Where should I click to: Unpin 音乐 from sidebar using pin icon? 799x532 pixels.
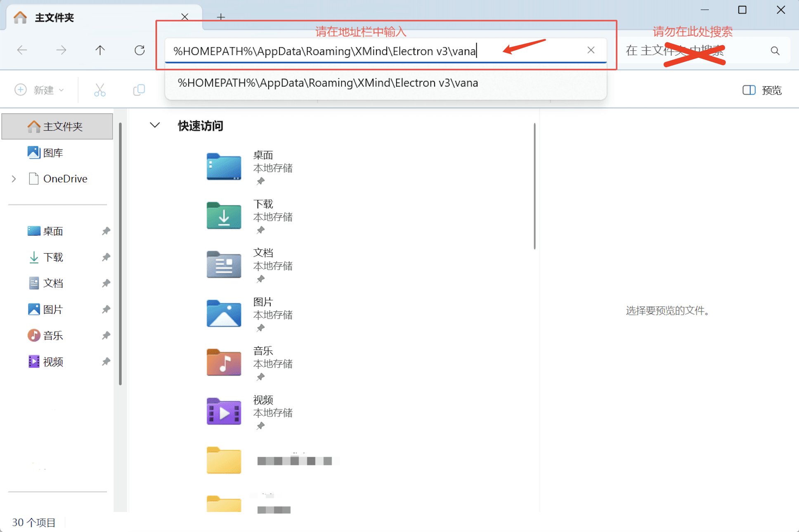pyautogui.click(x=106, y=335)
